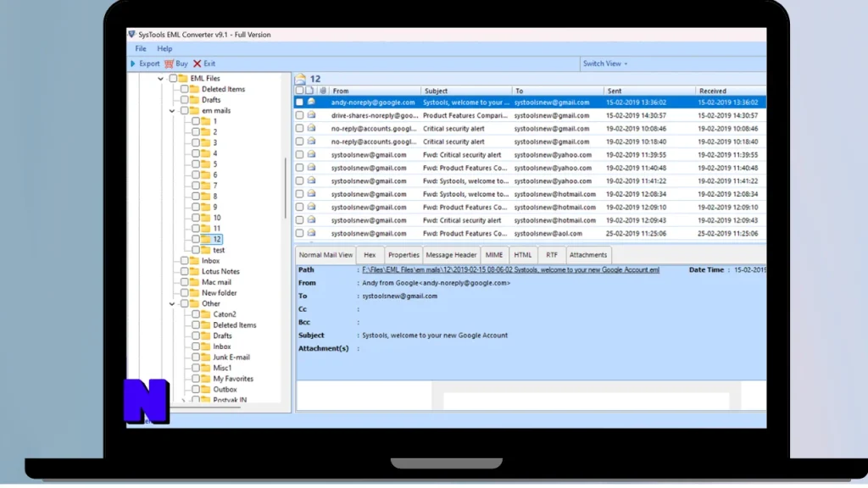The image size is (868, 488).
Task: Click the envelope icon of the 19-02-2019 11:39:55 row
Action: (x=312, y=154)
